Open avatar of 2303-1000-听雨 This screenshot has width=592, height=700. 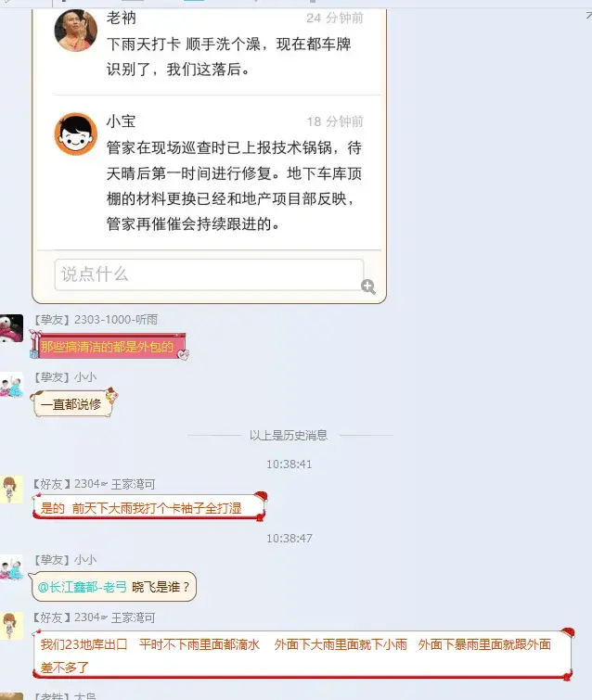pyautogui.click(x=12, y=328)
